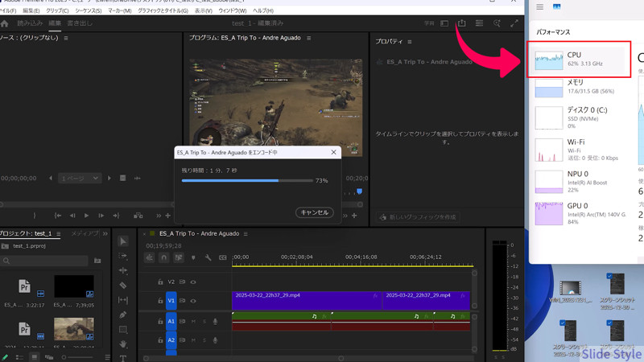Open the シーケンス(S) menu
Viewport: 644px width, 362px height.
88,10
